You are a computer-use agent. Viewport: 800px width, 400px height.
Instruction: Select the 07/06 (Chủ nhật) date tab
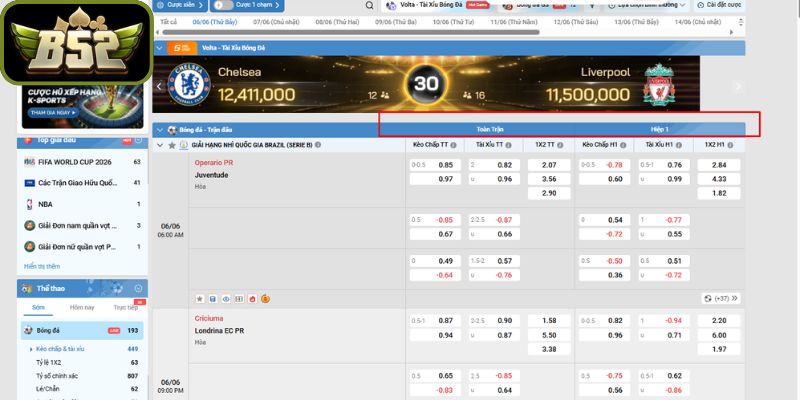coord(277,22)
